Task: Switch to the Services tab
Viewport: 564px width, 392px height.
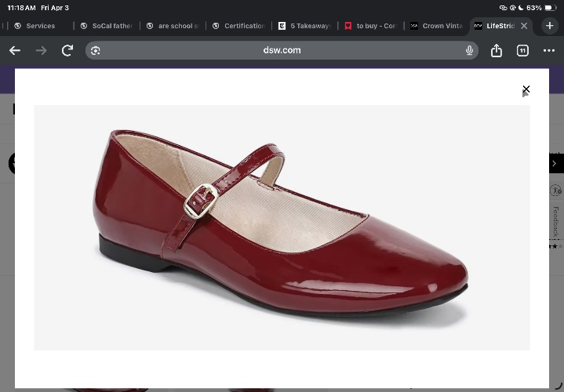Action: pyautogui.click(x=35, y=26)
